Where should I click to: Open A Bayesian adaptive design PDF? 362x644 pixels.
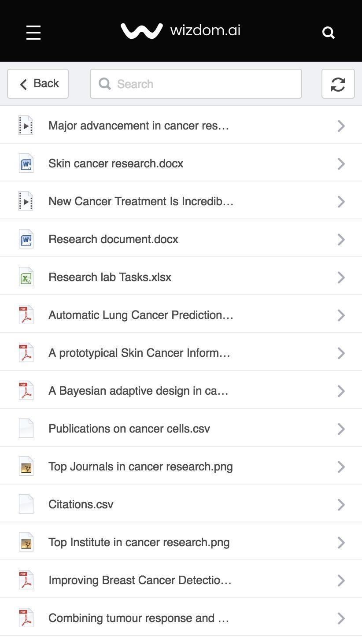coord(138,391)
